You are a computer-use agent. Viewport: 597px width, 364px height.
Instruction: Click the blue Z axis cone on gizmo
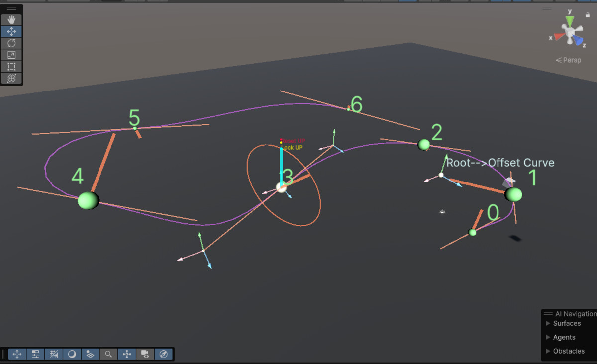tap(579, 41)
